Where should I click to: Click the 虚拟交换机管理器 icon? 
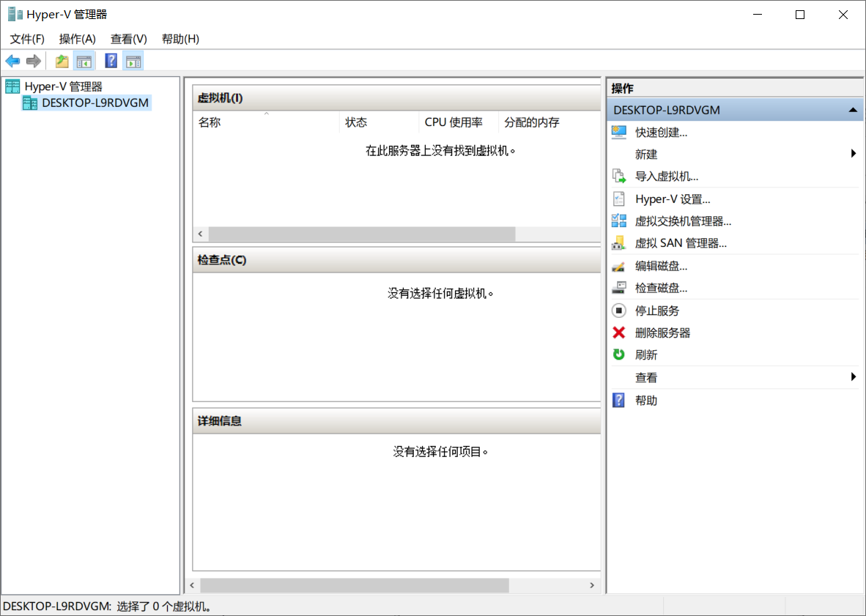click(619, 221)
